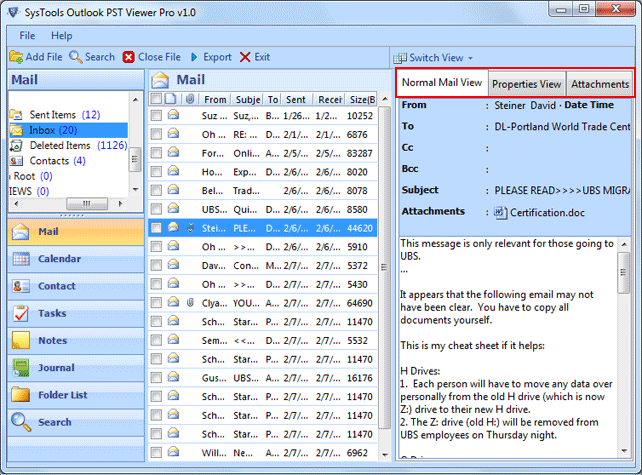Check the Bel... Trad... message checkbox
The height and width of the screenshot is (475, 642).
pyautogui.click(x=156, y=190)
